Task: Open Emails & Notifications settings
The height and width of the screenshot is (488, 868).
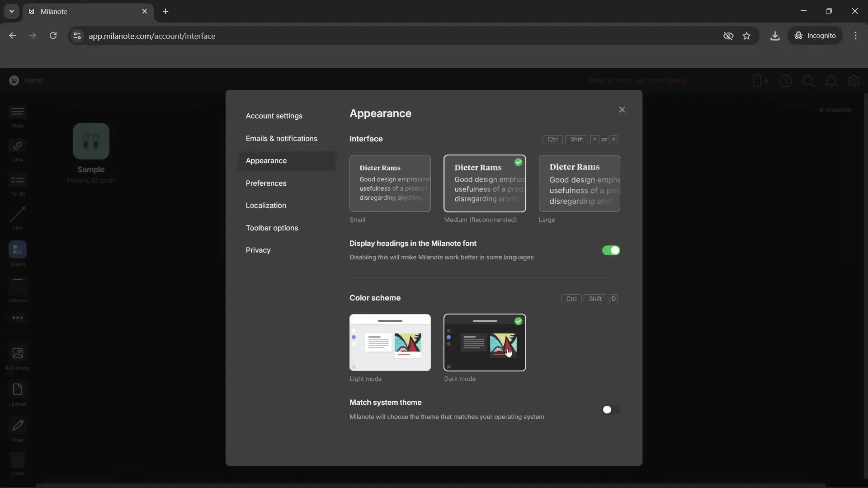Action: pyautogui.click(x=281, y=138)
